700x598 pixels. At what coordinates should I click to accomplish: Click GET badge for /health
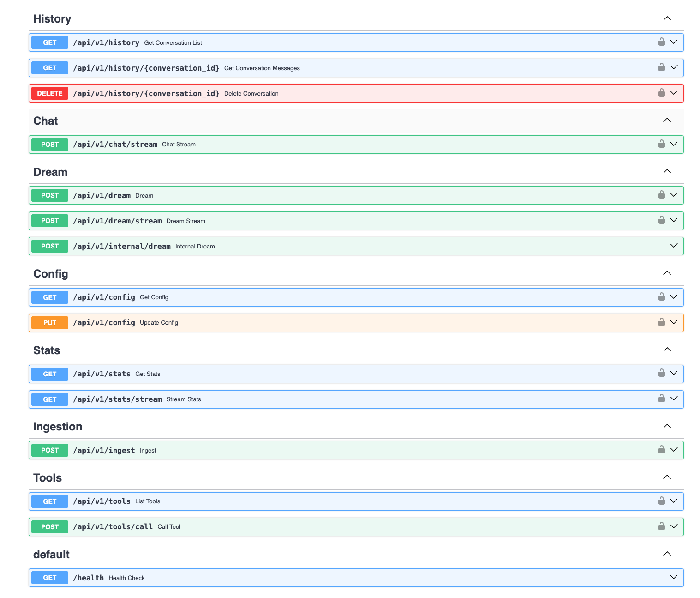[50, 578]
